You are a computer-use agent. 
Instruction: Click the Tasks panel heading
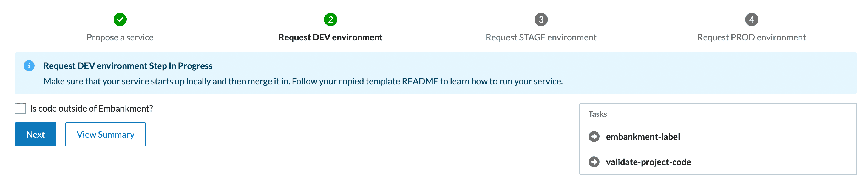pyautogui.click(x=598, y=114)
